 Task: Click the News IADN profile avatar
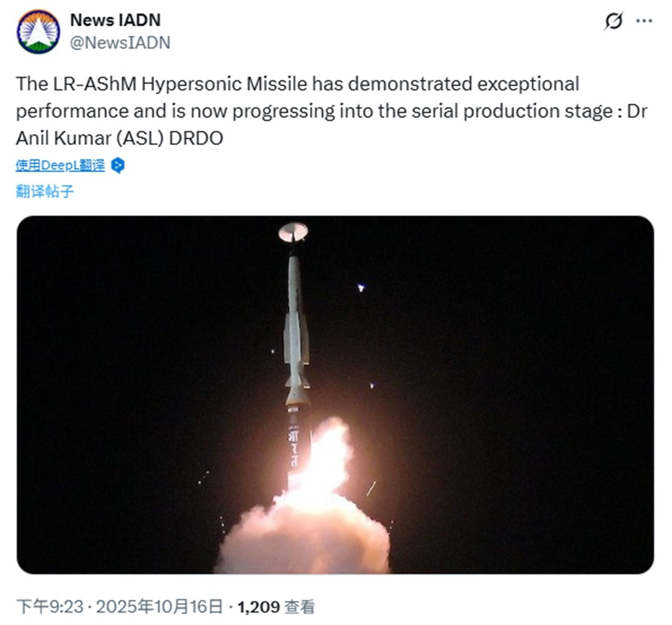[39, 31]
